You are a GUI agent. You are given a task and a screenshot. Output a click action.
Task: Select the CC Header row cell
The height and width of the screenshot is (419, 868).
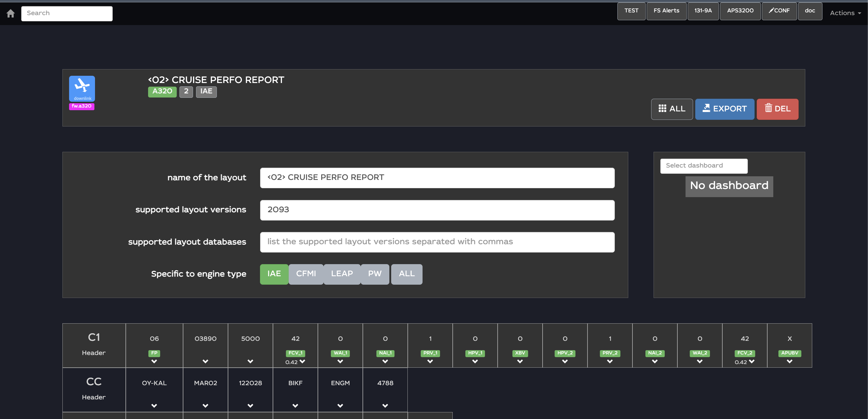pos(94,390)
